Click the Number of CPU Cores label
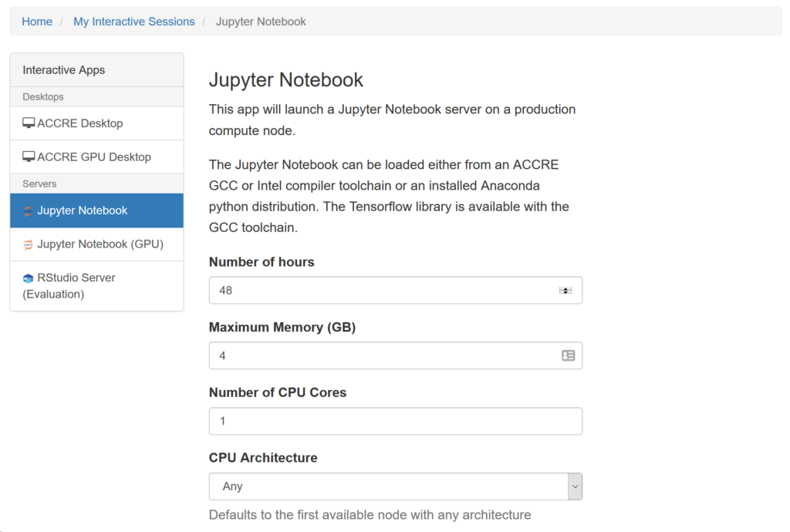 click(x=278, y=392)
